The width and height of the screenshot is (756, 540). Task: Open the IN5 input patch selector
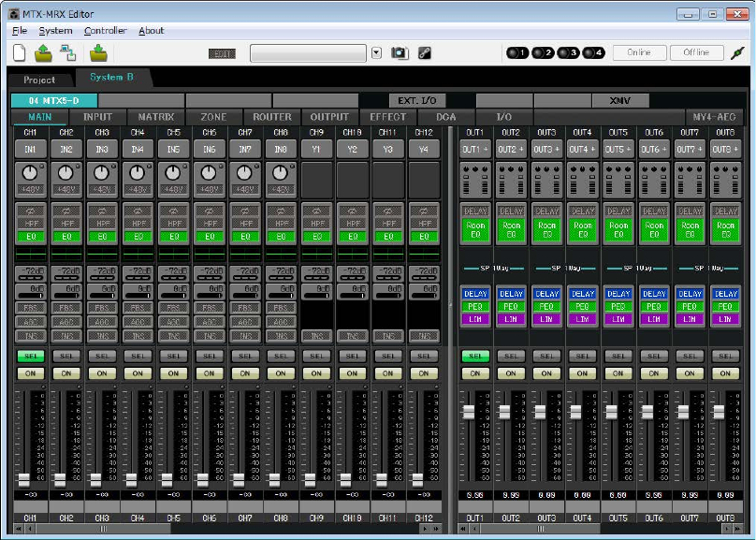pyautogui.click(x=174, y=150)
